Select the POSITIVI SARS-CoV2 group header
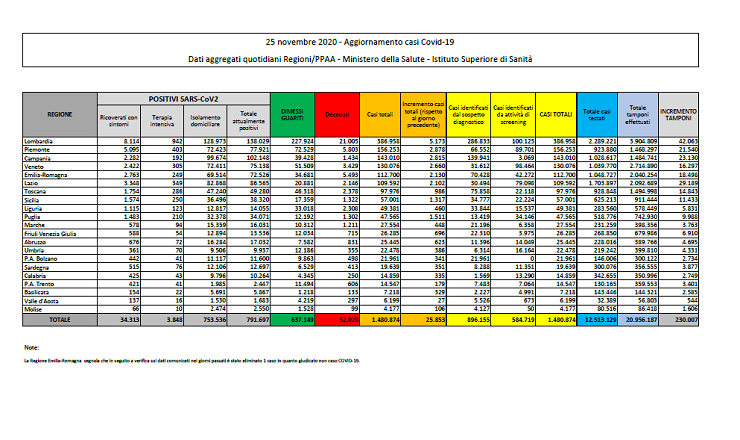Screen dimensions: 740x440 pyautogui.click(x=183, y=99)
